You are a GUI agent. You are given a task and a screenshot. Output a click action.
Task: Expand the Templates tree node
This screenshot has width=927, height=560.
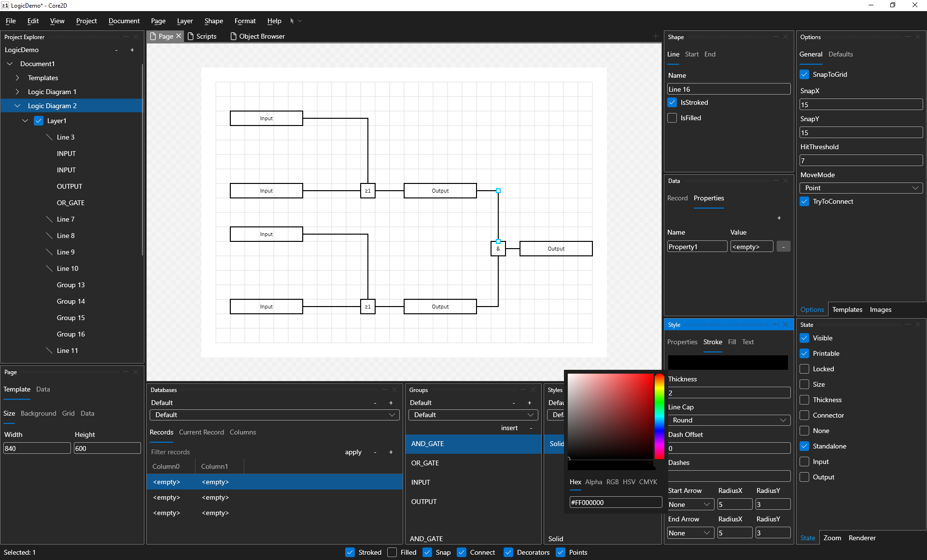pos(17,78)
